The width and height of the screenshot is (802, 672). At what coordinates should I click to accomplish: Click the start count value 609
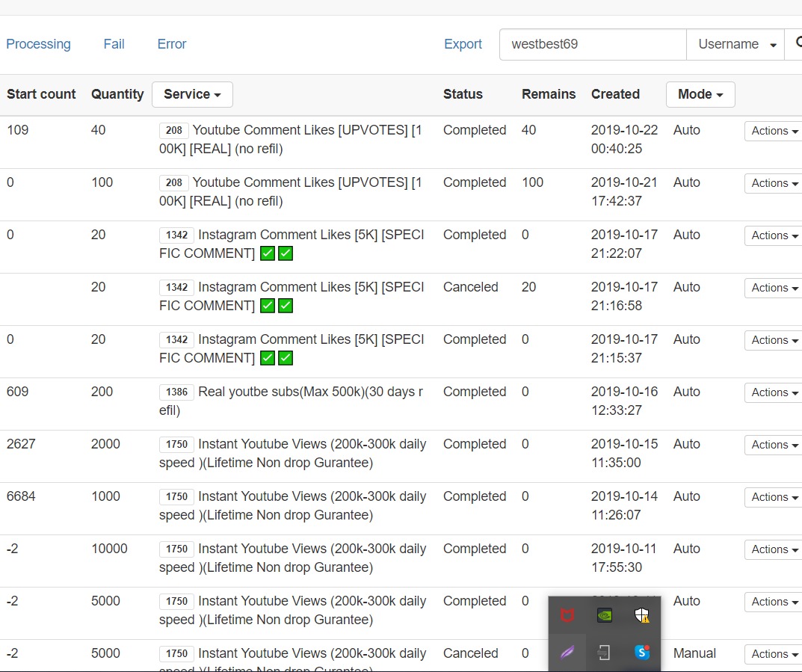(x=17, y=392)
